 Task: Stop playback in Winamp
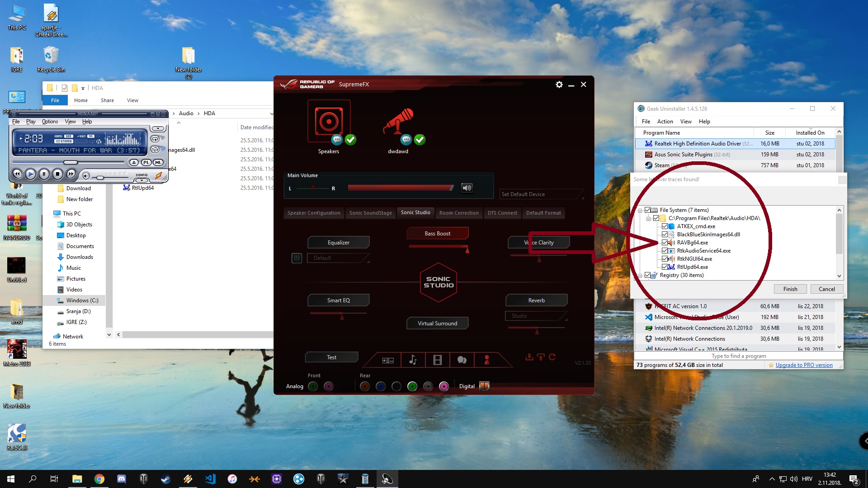[x=57, y=174]
